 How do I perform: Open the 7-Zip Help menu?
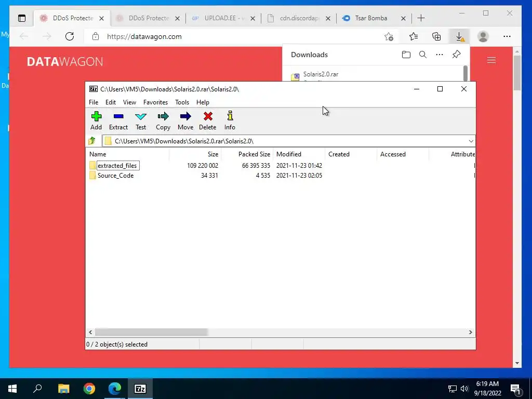click(x=203, y=102)
